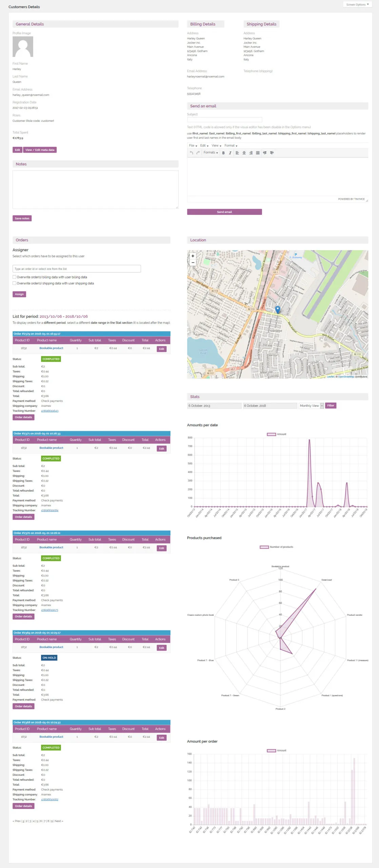Open tracking number link 43696619643
Image resolution: width=379 pixels, height=868 pixels.
pos(49,411)
